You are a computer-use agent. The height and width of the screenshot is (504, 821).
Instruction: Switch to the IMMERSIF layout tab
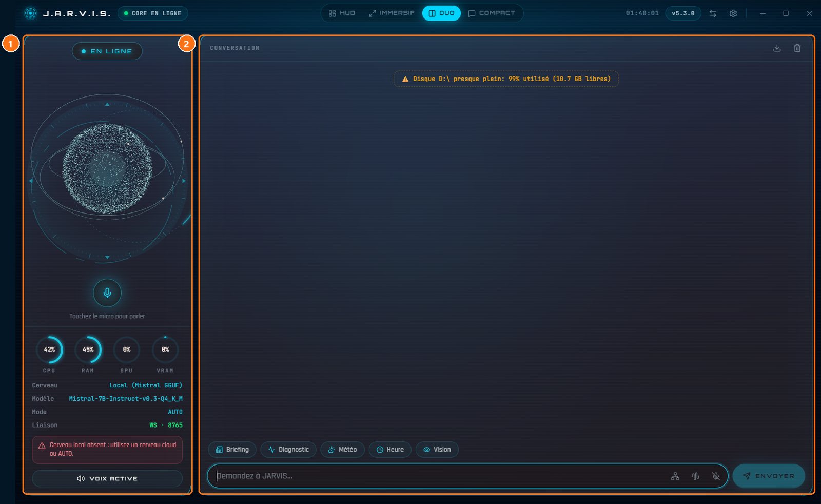point(392,13)
